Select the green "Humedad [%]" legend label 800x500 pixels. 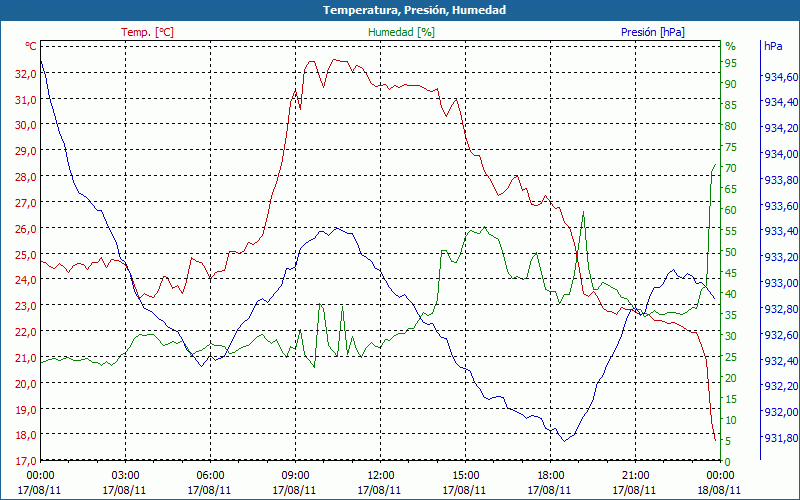click(x=401, y=32)
